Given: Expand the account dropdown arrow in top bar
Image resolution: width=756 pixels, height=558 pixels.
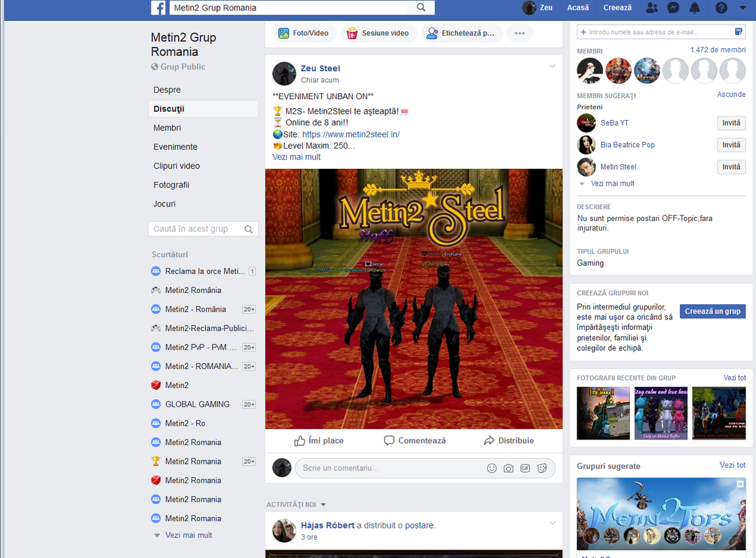Looking at the screenshot, I should pos(743,8).
